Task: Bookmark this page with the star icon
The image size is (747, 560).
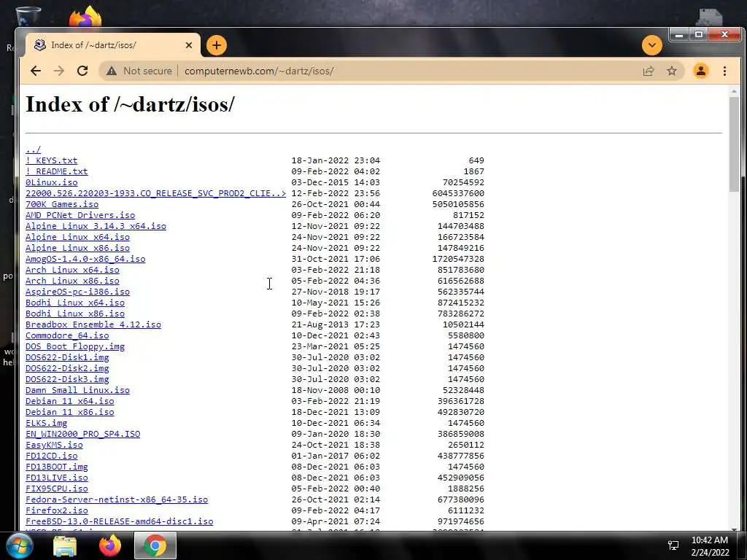Action: point(672,71)
